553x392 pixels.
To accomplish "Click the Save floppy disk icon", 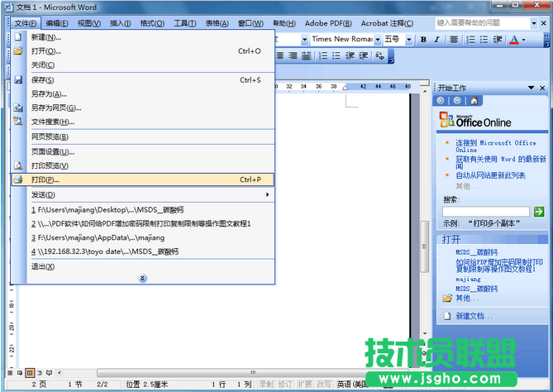I will coord(18,79).
